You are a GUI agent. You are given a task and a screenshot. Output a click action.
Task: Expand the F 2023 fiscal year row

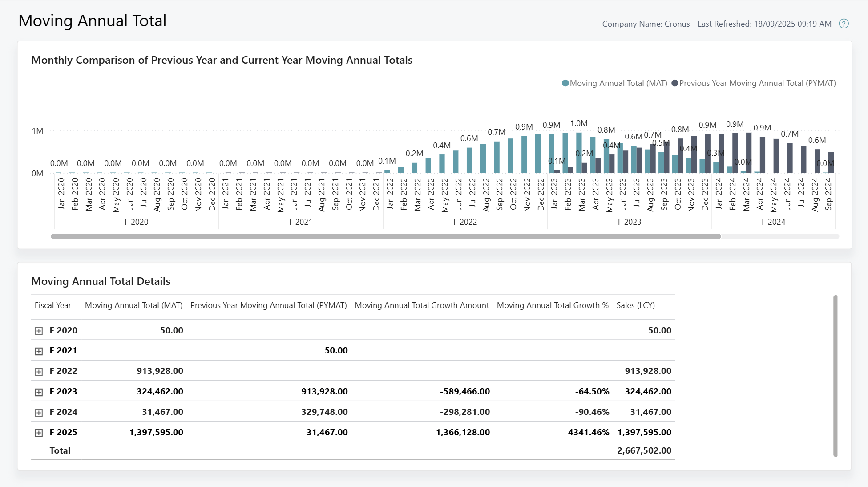click(x=39, y=391)
